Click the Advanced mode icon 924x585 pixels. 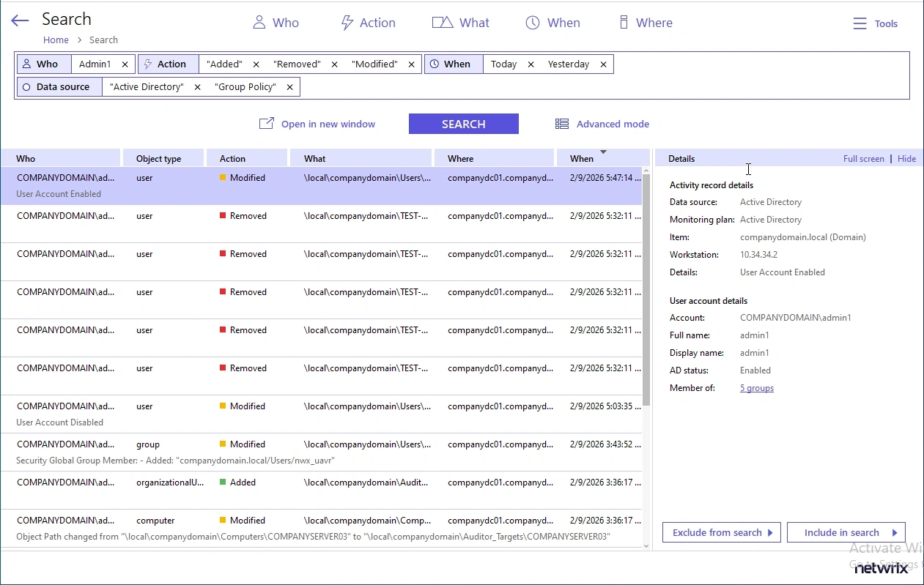[x=562, y=123]
